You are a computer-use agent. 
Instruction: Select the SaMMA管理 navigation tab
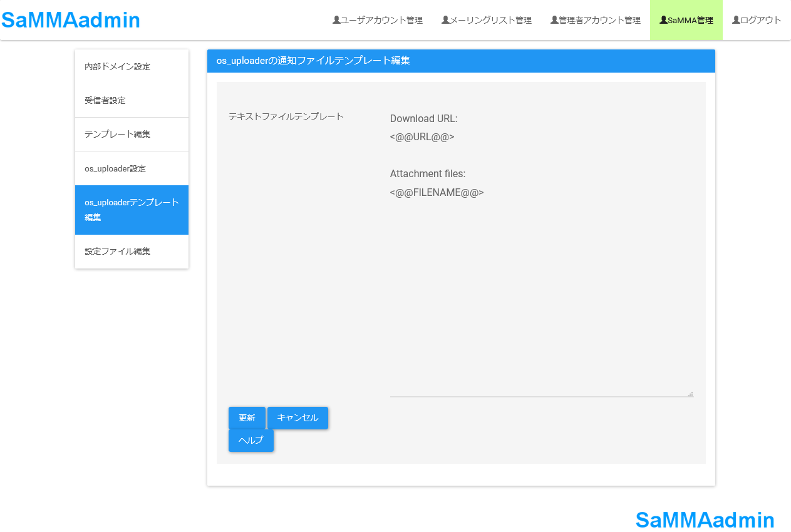click(686, 20)
